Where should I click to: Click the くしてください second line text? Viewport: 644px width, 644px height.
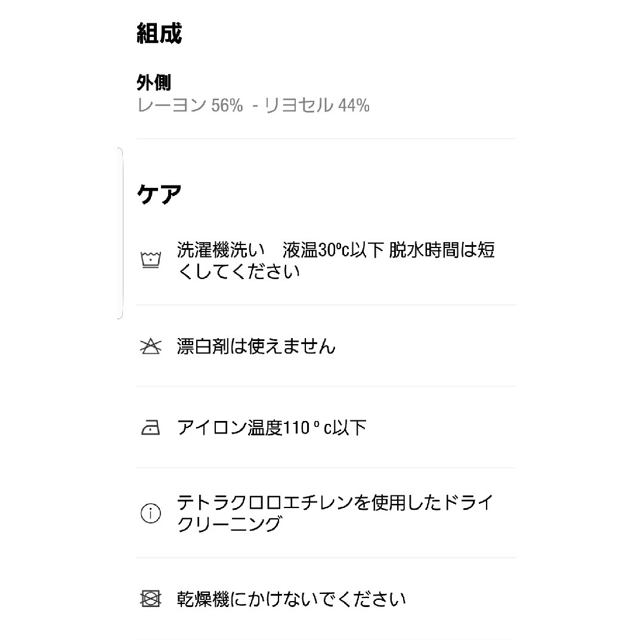(239, 271)
